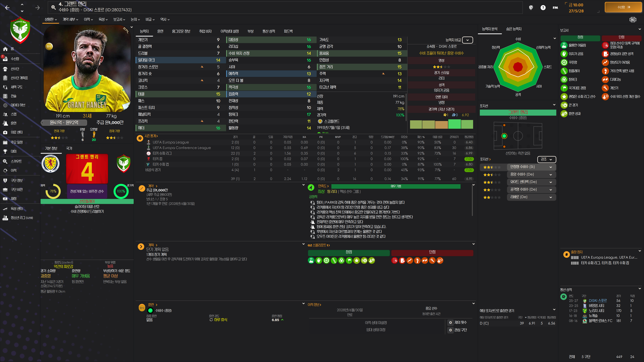Click the centre-back position dot on pitch
Viewport: 644px width, 362px height.
(x=504, y=136)
